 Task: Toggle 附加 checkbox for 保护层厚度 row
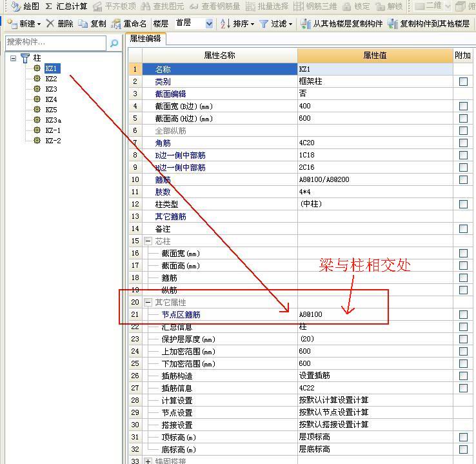(463, 339)
